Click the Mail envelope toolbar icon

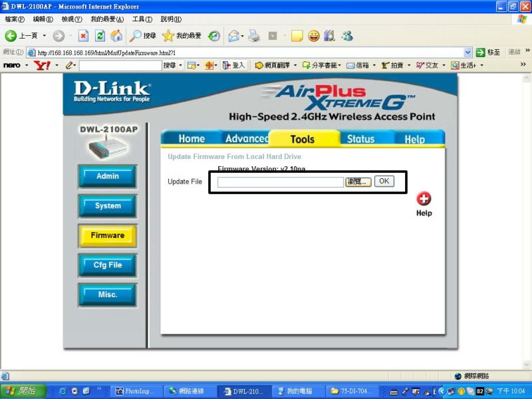pos(233,36)
